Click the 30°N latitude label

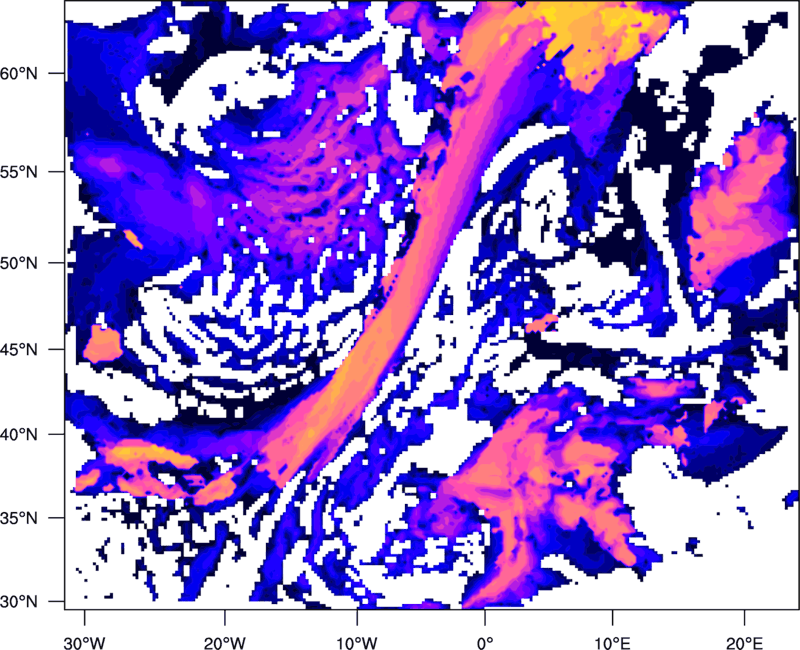[x=19, y=602]
